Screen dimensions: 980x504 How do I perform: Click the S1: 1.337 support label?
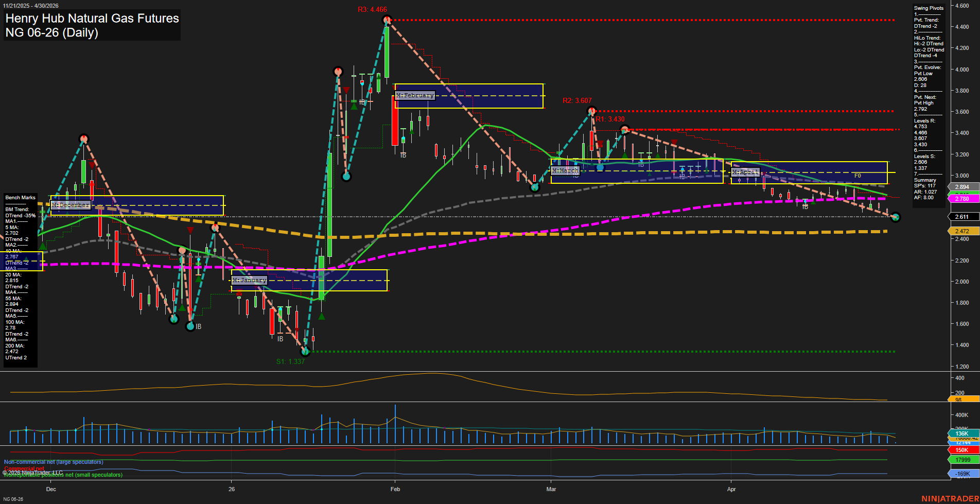tap(291, 361)
